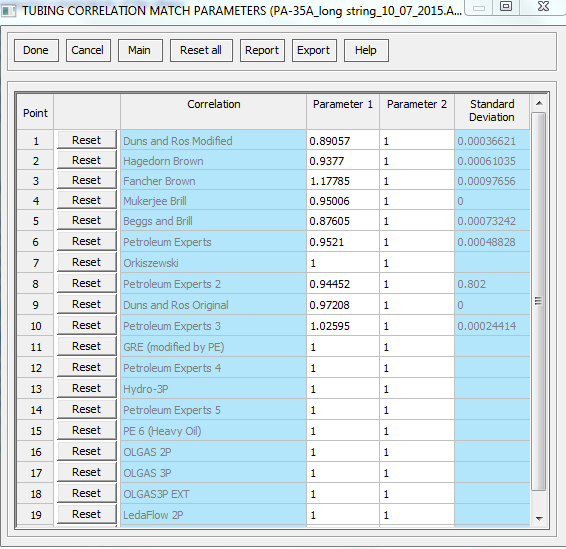Click the Correlation column header

pyautogui.click(x=213, y=111)
